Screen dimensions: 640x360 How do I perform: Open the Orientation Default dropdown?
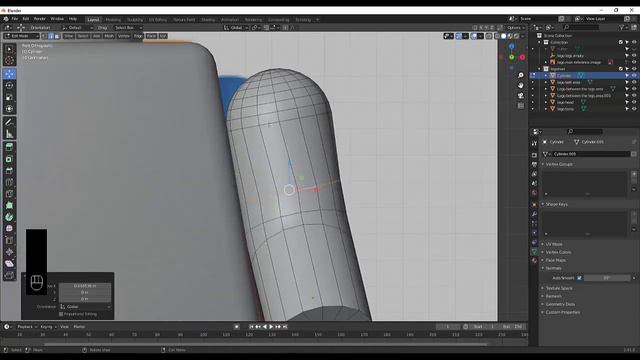(x=77, y=28)
